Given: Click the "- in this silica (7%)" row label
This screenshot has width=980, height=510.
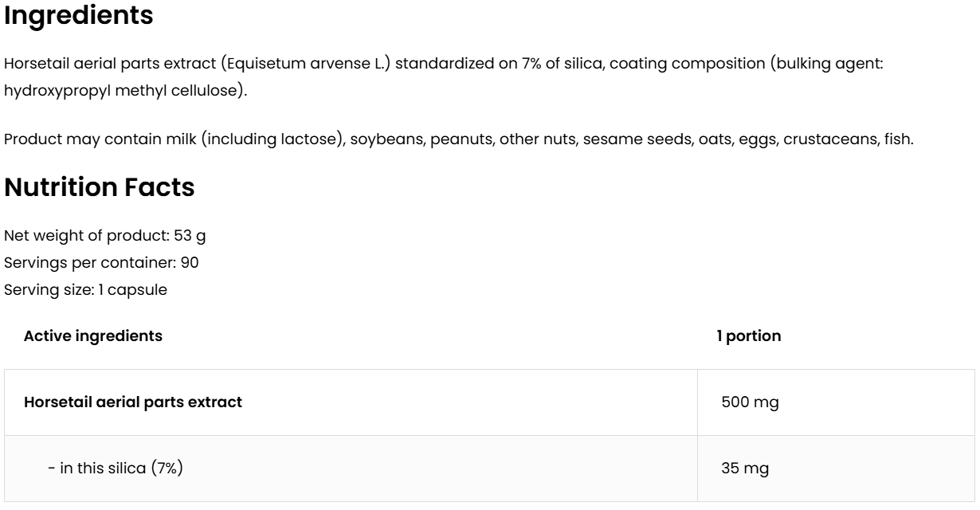Looking at the screenshot, I should (116, 469).
